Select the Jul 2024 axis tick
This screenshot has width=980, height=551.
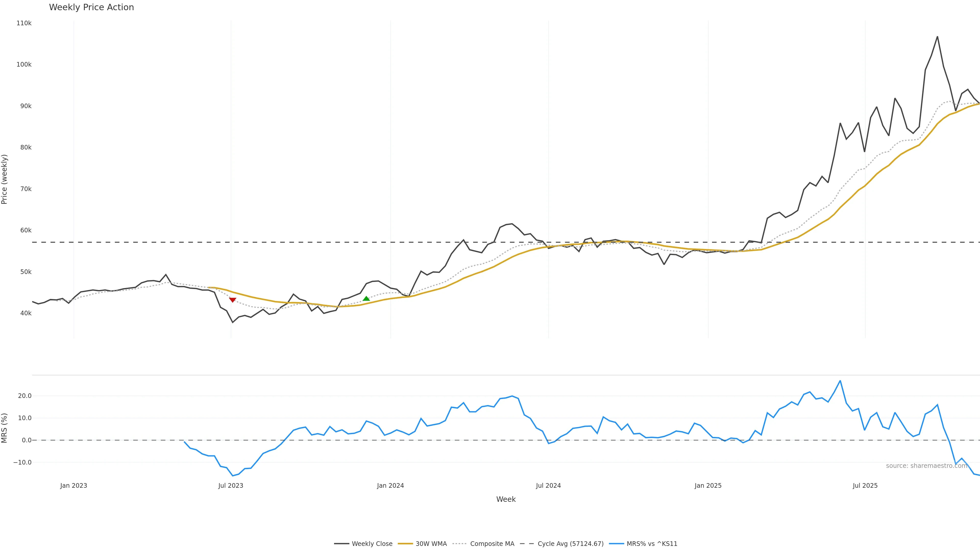[x=548, y=486]
